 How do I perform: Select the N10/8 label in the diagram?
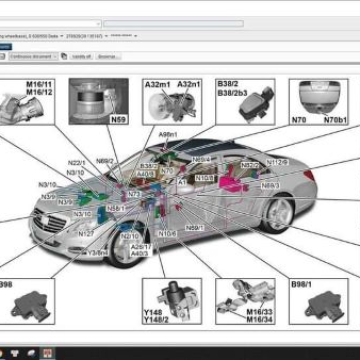(x=205, y=178)
